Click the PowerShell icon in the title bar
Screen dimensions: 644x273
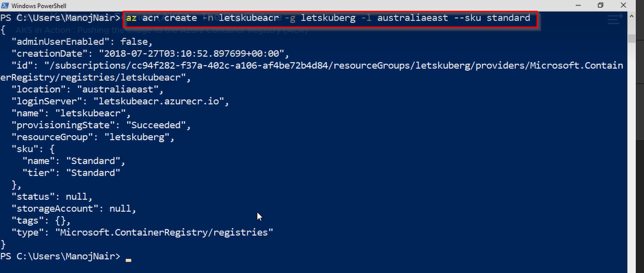click(6, 5)
